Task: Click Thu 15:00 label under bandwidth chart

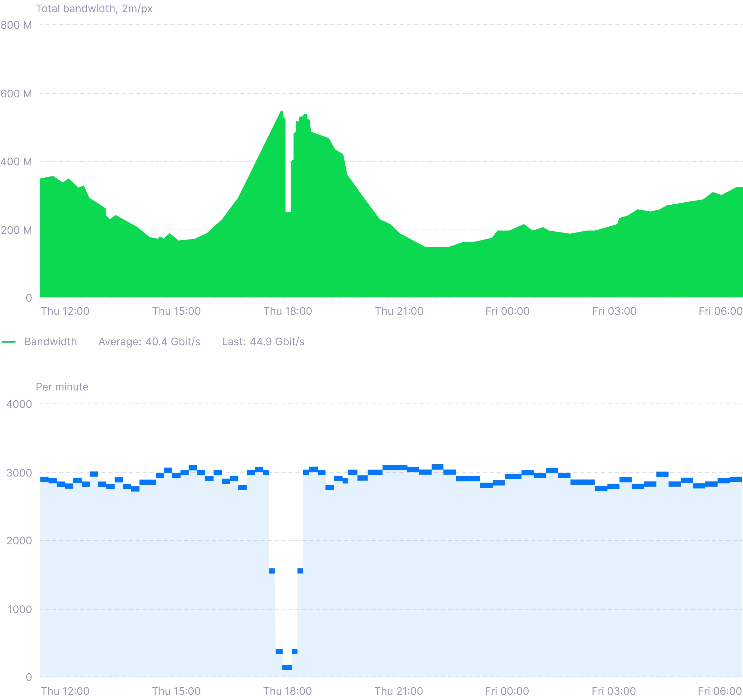Action: pyautogui.click(x=176, y=311)
